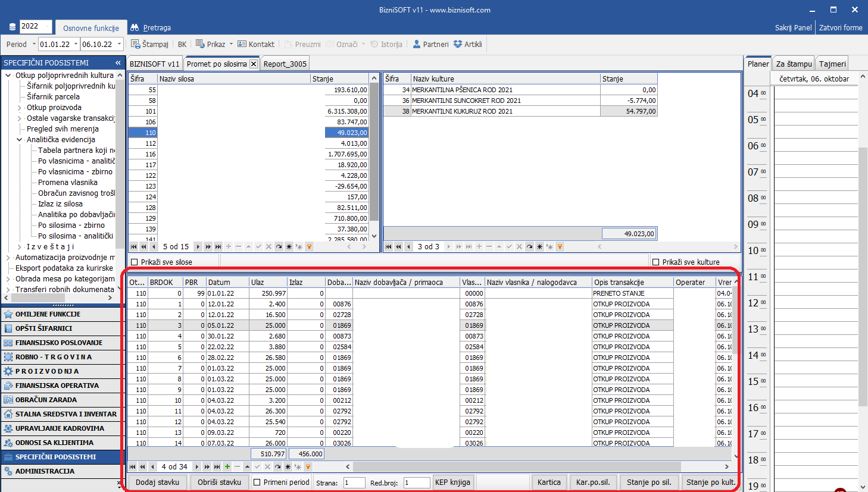This screenshot has width=868, height=492.
Task: Open the Artikli toolbar icon
Action: click(x=458, y=44)
